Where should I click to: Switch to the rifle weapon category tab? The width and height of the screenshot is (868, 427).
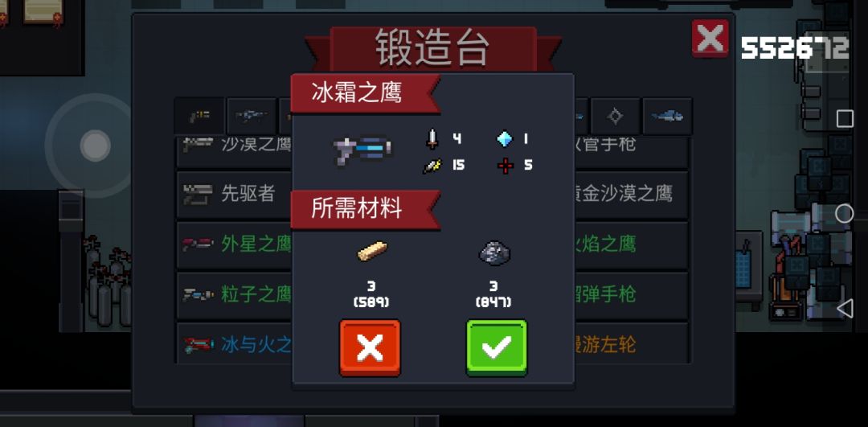pyautogui.click(x=252, y=117)
